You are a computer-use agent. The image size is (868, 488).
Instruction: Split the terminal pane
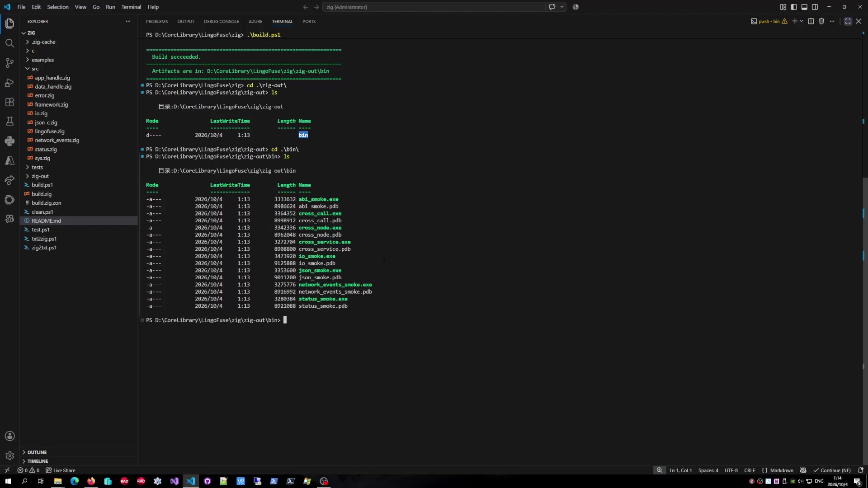(811, 21)
